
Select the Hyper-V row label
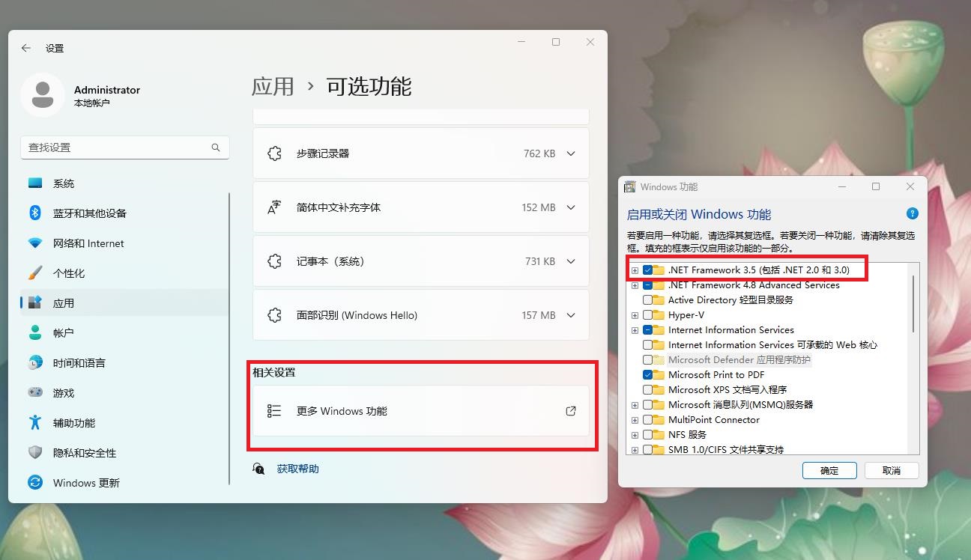[x=686, y=315]
